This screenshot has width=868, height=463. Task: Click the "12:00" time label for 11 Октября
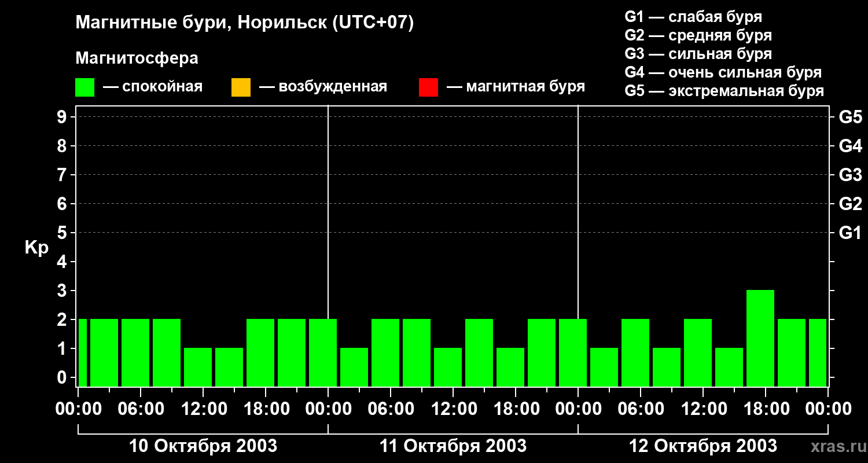tap(453, 409)
